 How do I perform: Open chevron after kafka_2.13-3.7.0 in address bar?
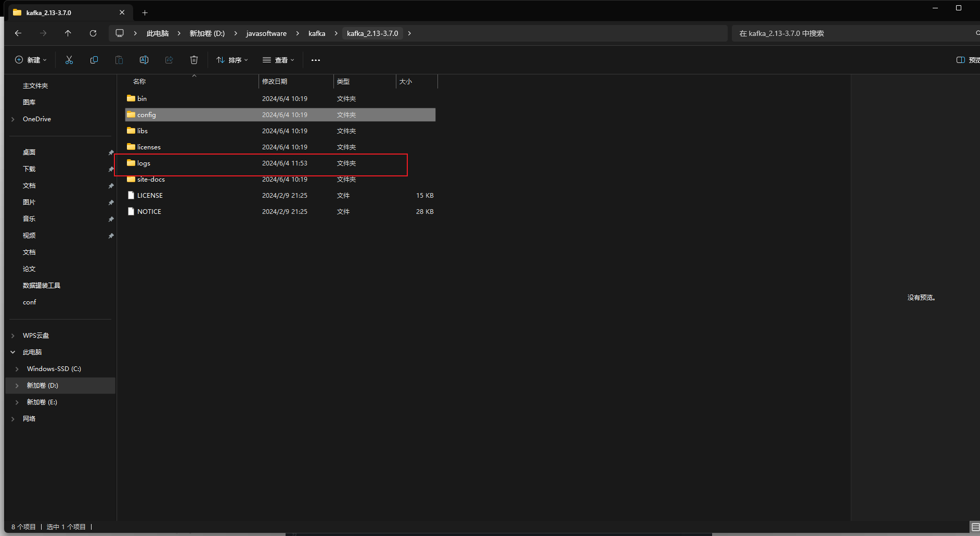pyautogui.click(x=409, y=33)
